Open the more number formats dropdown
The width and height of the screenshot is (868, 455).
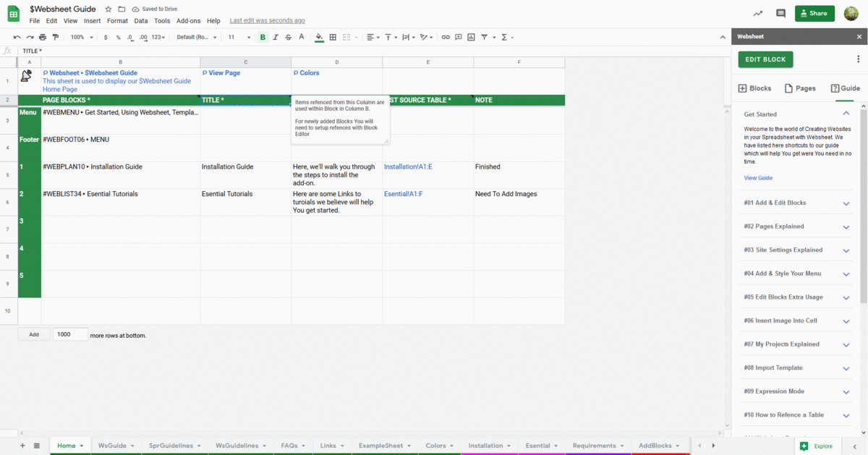[x=158, y=37]
